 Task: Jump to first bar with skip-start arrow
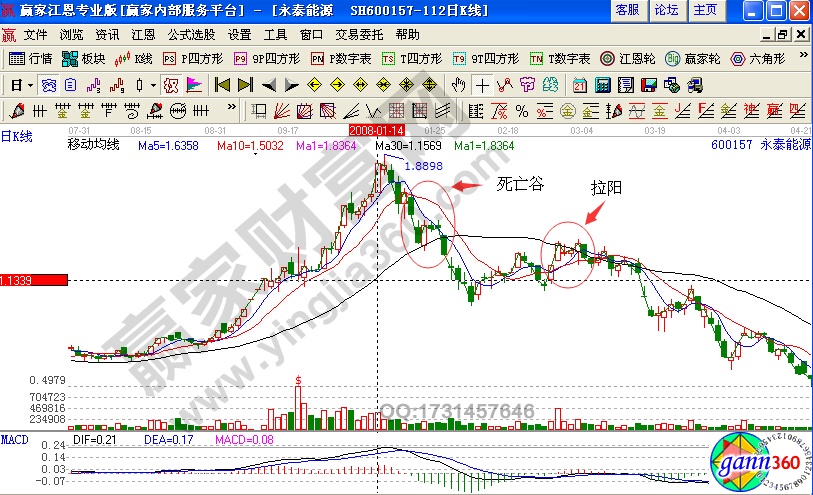click(x=222, y=84)
